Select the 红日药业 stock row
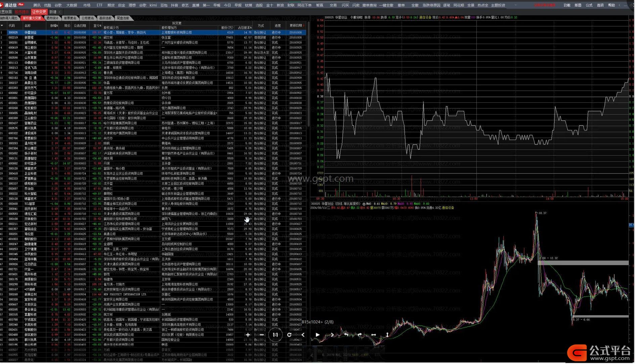636x364 pixels. click(x=153, y=264)
